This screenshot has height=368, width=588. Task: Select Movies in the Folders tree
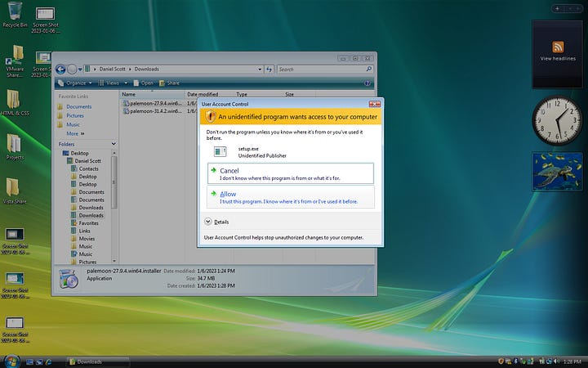(x=87, y=239)
